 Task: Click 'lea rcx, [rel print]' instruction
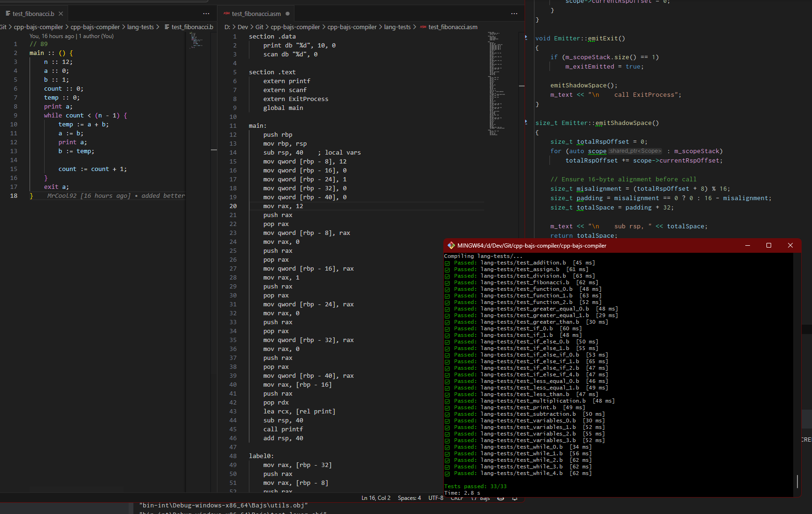point(299,412)
